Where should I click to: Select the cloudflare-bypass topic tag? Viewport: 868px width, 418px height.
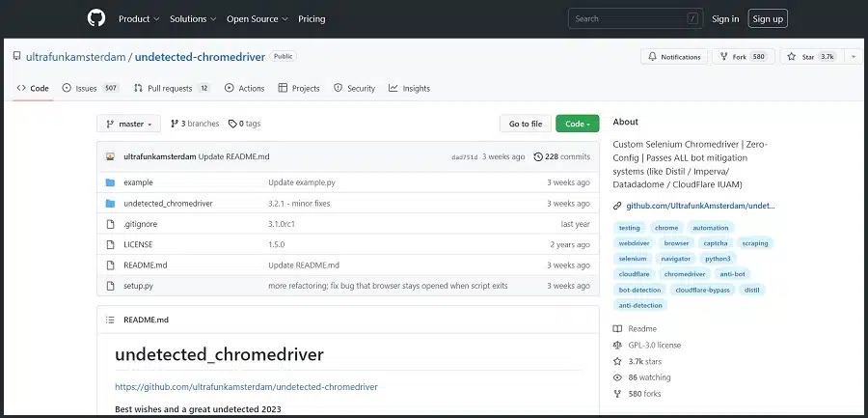tap(702, 290)
